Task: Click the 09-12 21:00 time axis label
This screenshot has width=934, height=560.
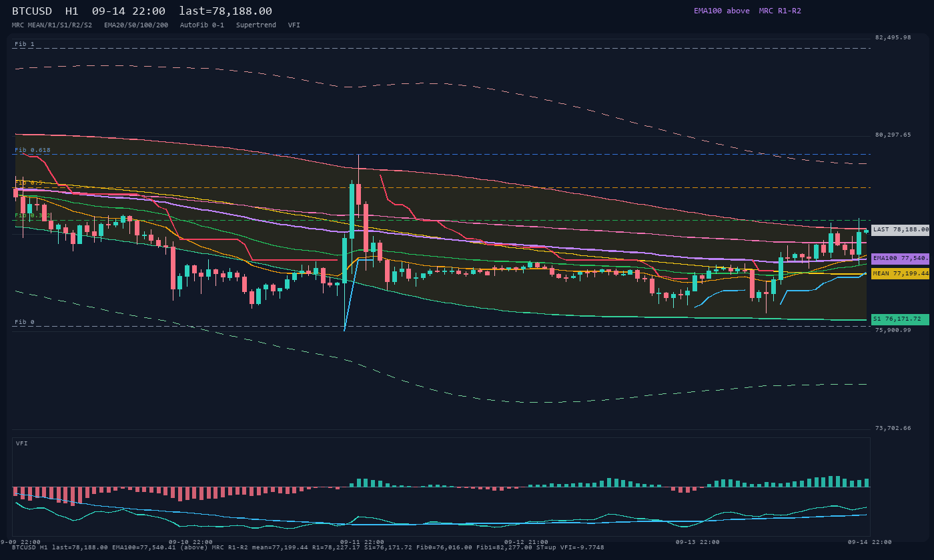Action: pyautogui.click(x=526, y=542)
